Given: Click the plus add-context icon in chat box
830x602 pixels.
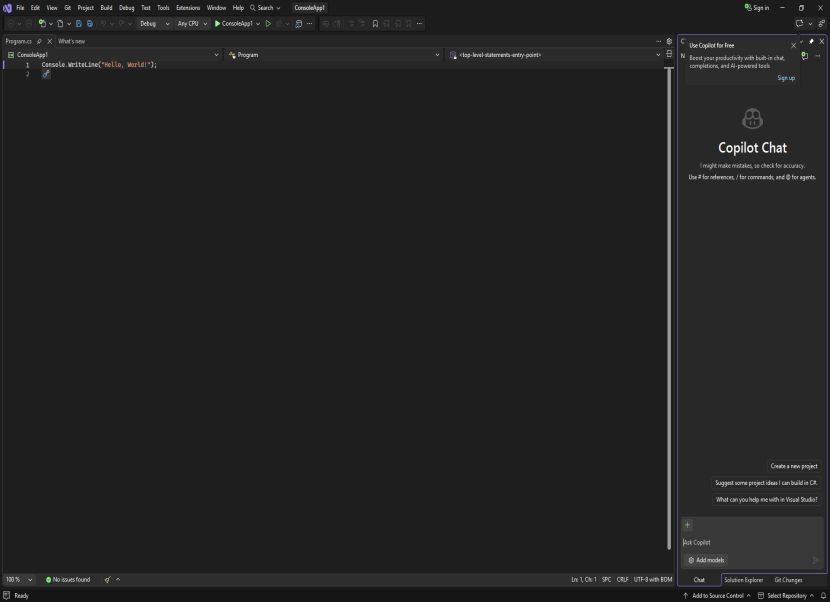Looking at the screenshot, I should pos(688,525).
